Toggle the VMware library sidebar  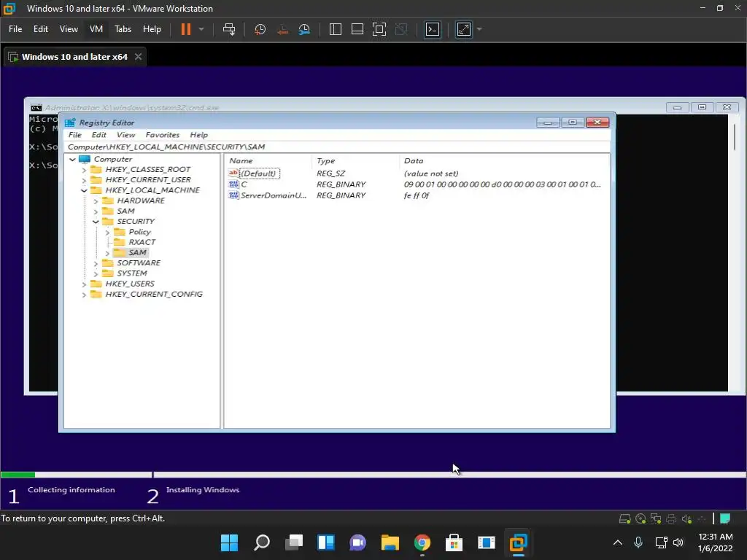336,29
